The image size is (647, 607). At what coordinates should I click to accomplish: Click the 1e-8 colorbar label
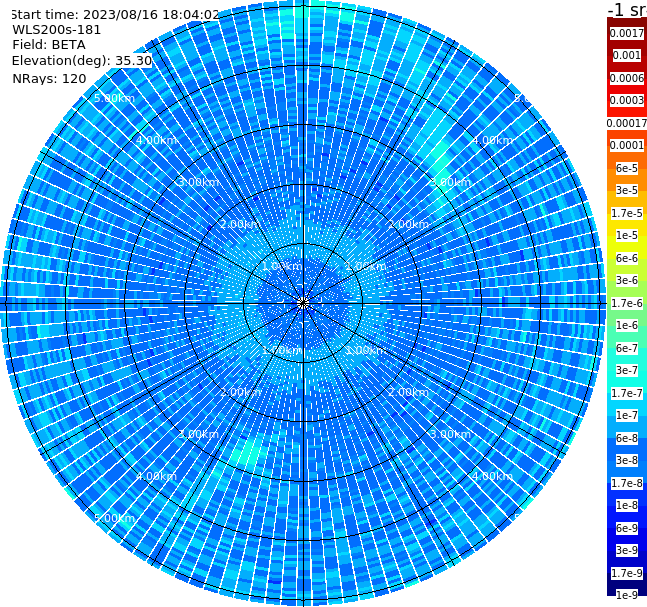[x=627, y=505]
